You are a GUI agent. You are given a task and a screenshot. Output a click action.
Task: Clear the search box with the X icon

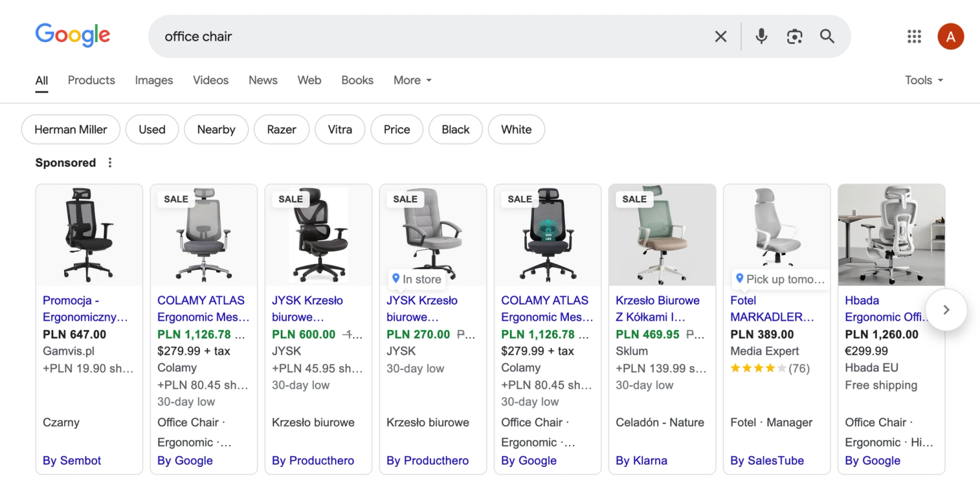click(721, 37)
